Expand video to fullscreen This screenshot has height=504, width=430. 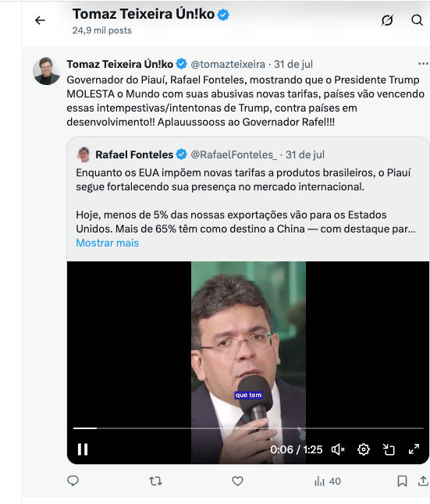414,449
